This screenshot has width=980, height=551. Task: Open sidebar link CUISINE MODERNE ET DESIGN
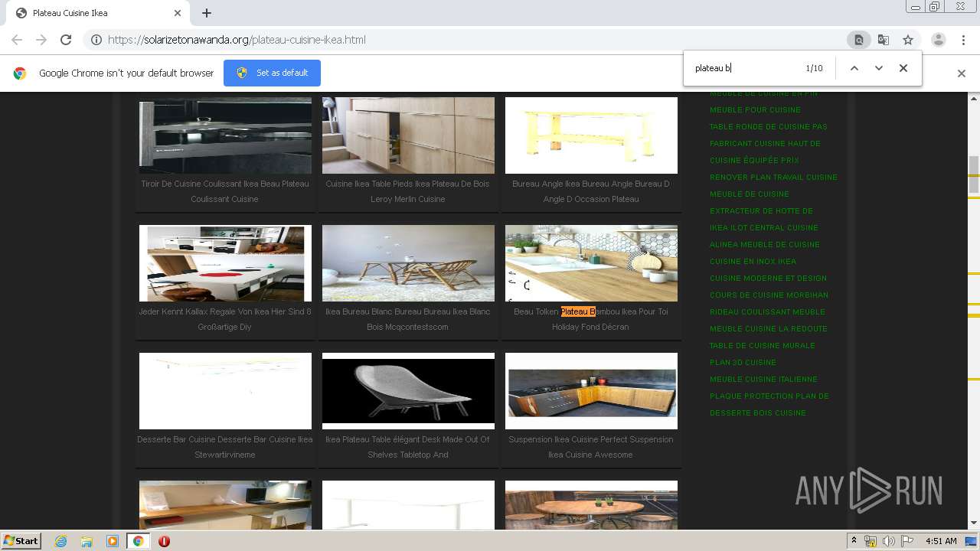768,279
